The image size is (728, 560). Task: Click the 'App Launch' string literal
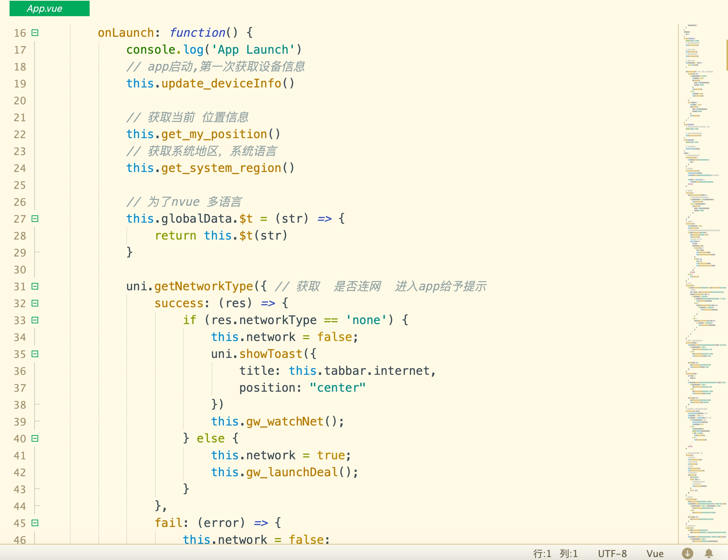point(253,50)
